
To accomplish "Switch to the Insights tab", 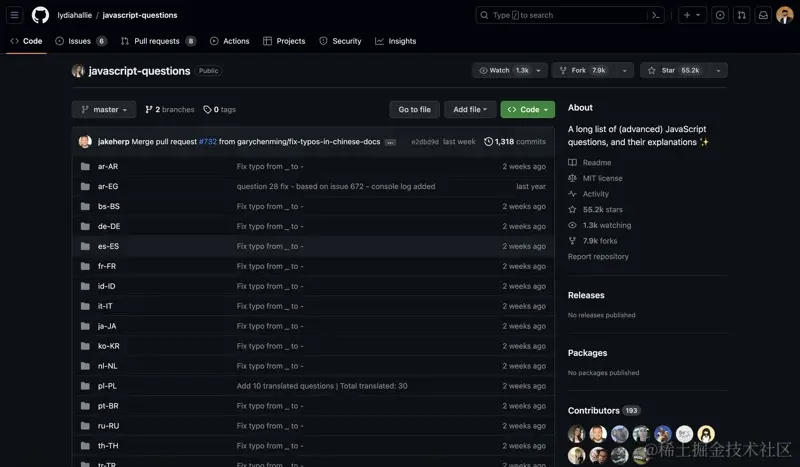I will pyautogui.click(x=395, y=41).
